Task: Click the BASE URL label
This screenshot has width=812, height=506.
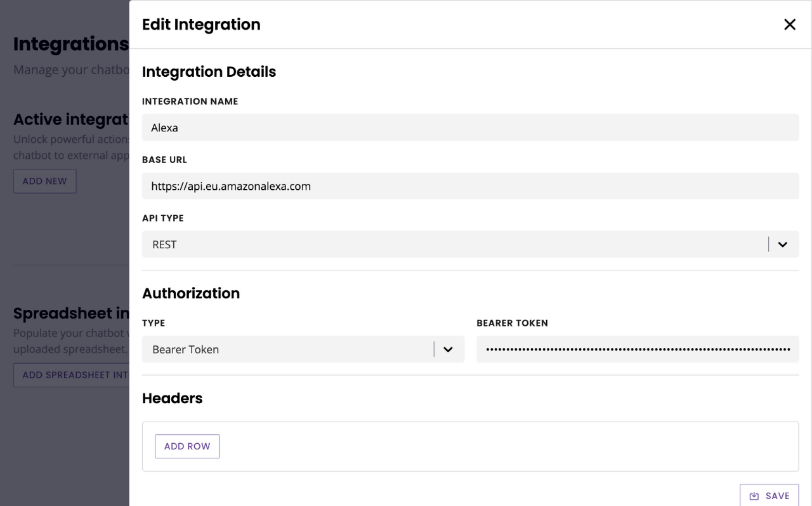Action: pyautogui.click(x=164, y=160)
